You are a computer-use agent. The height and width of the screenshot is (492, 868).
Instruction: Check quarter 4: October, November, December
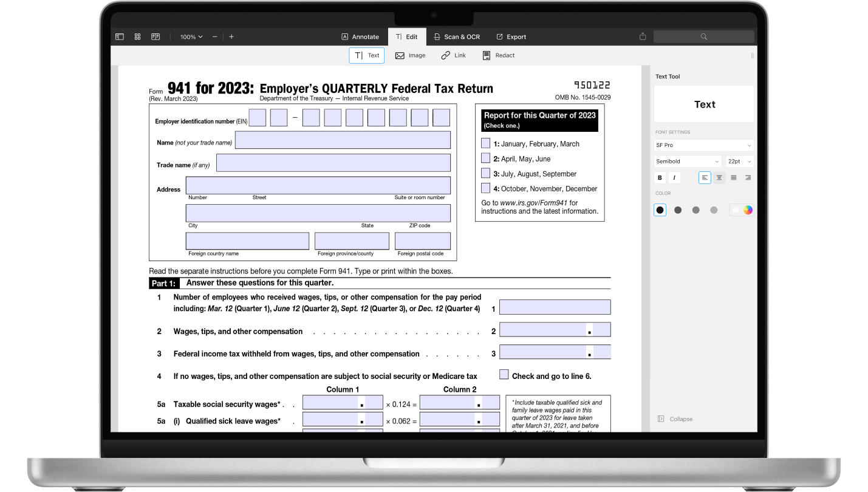tap(485, 188)
